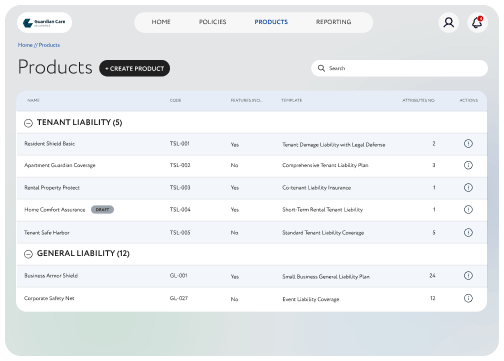Select Corporate Safety Net product name

[x=49, y=298]
